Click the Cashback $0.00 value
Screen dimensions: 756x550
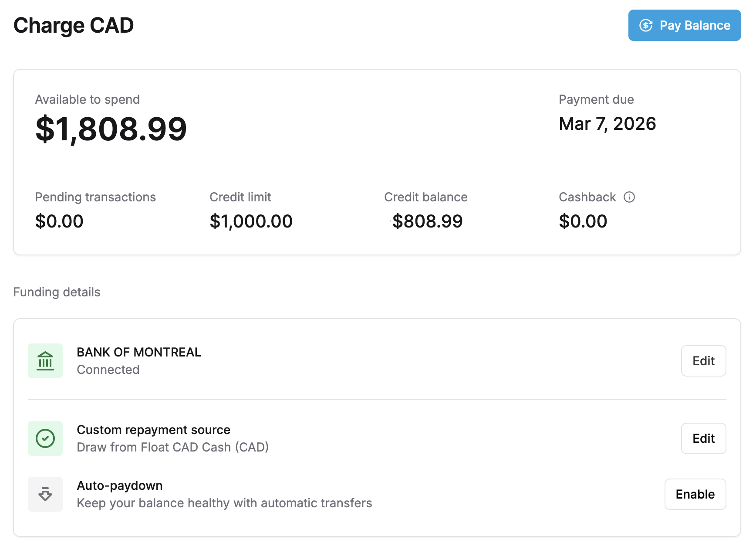tap(583, 221)
